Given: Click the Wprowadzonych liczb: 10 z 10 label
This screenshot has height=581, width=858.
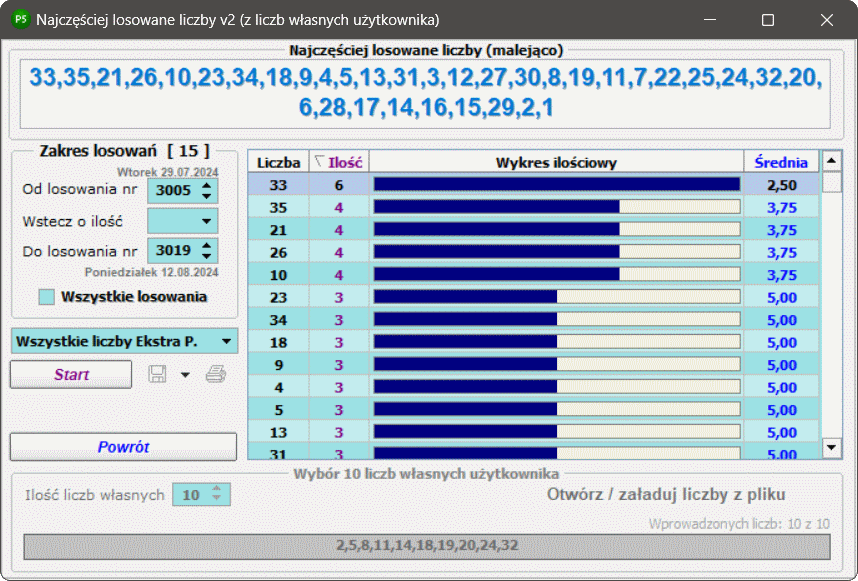Looking at the screenshot, I should (x=739, y=524).
